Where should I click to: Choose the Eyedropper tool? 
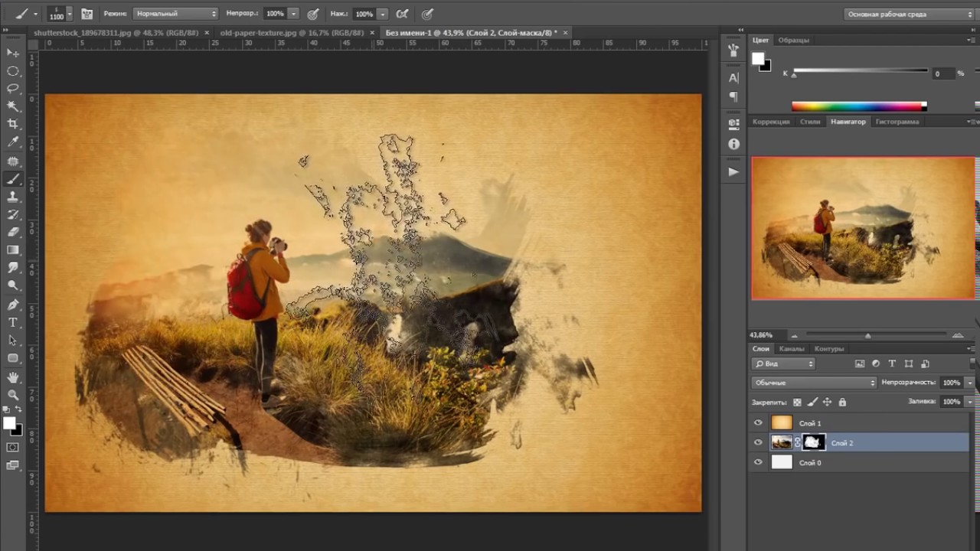(x=13, y=142)
